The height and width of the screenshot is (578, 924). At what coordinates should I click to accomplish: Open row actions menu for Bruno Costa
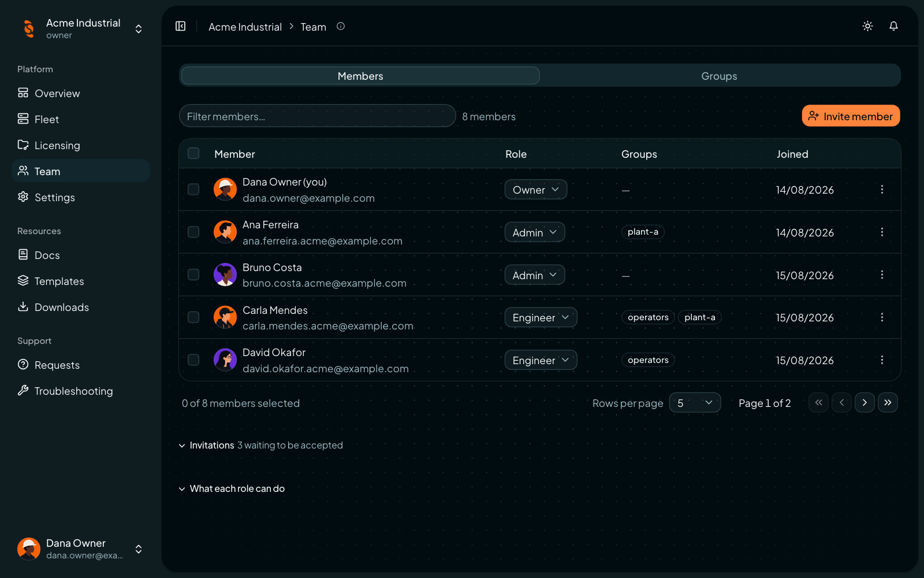click(882, 275)
